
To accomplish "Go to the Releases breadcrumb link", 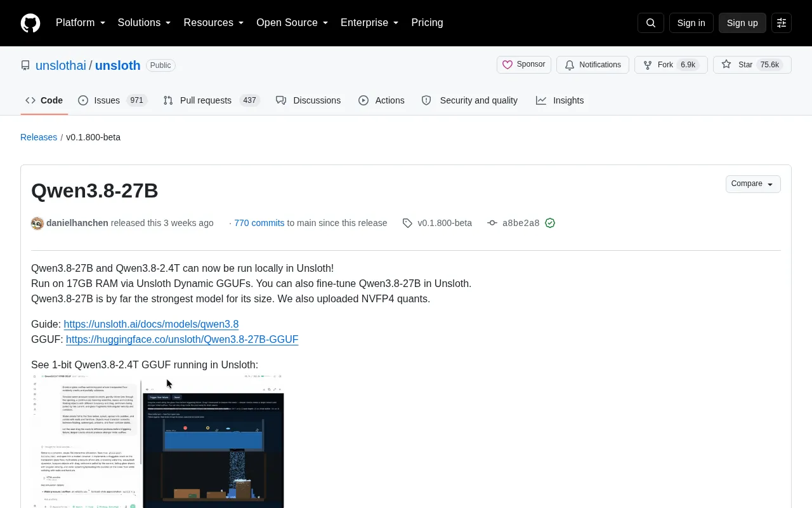I will coord(39,137).
